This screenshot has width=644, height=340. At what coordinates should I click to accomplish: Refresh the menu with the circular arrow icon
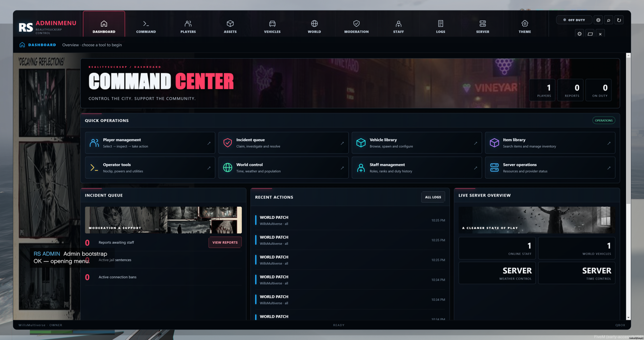pos(619,20)
